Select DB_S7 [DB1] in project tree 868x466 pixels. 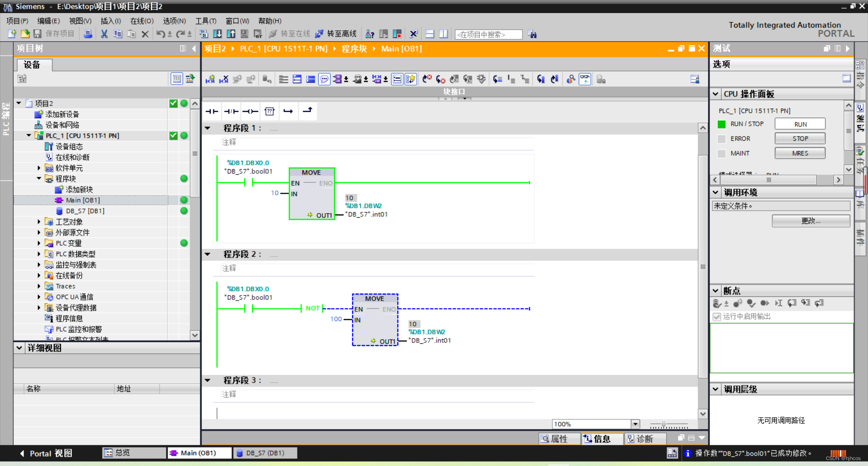(x=85, y=211)
